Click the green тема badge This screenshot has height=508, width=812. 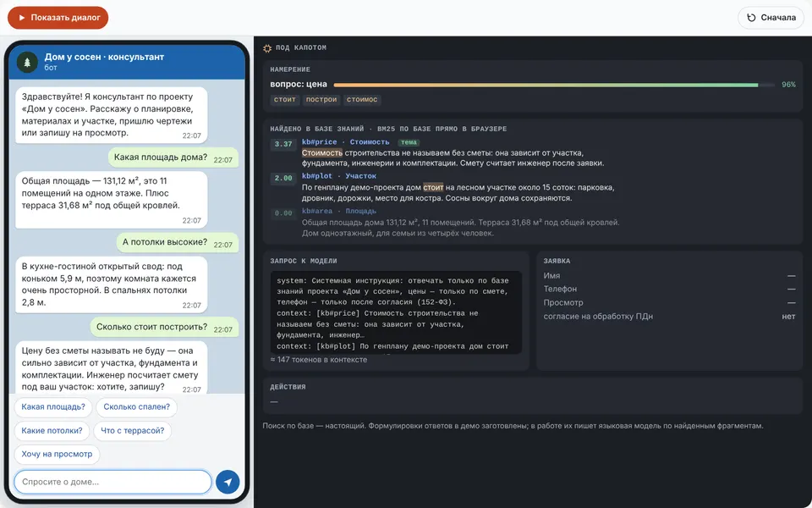click(409, 142)
